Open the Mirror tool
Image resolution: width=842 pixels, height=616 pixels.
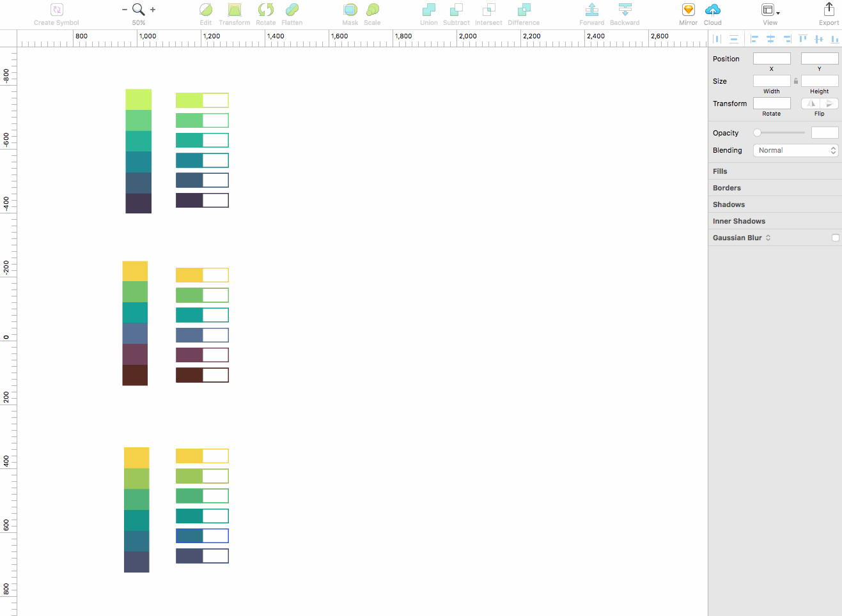689,10
